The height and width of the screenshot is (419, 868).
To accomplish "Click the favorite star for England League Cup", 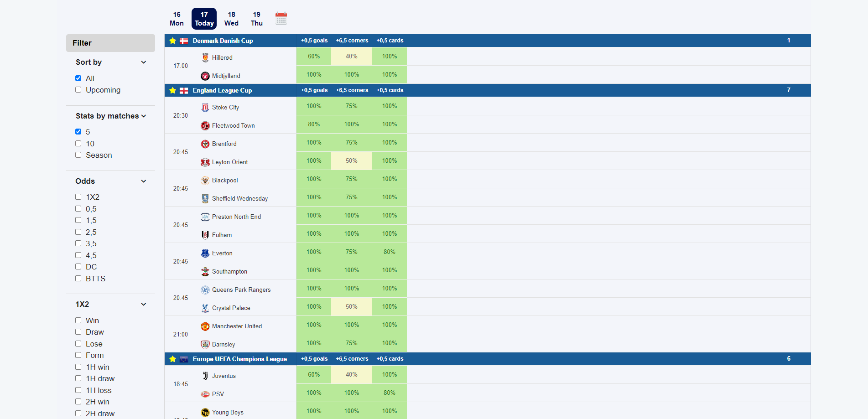I will pos(172,90).
